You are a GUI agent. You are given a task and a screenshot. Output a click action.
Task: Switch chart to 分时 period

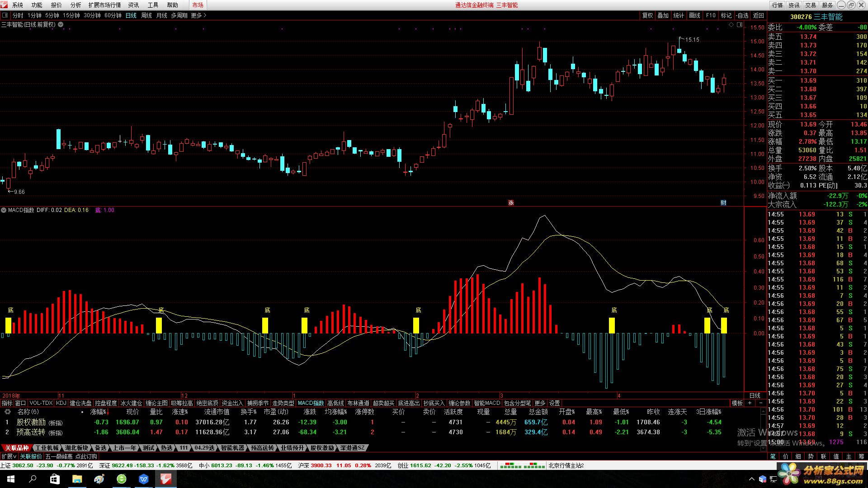[x=18, y=15]
